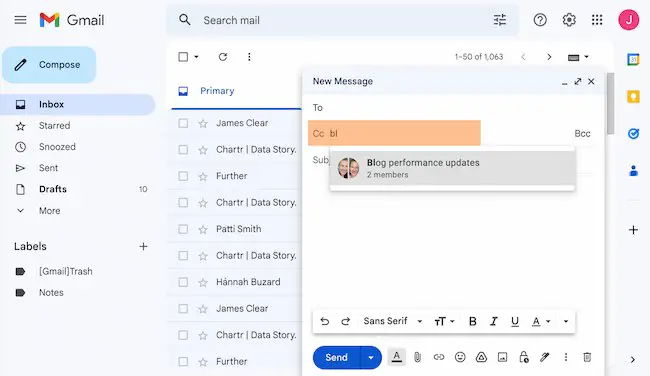This screenshot has width=650, height=376.
Task: Open search filter options icon
Action: 500,20
